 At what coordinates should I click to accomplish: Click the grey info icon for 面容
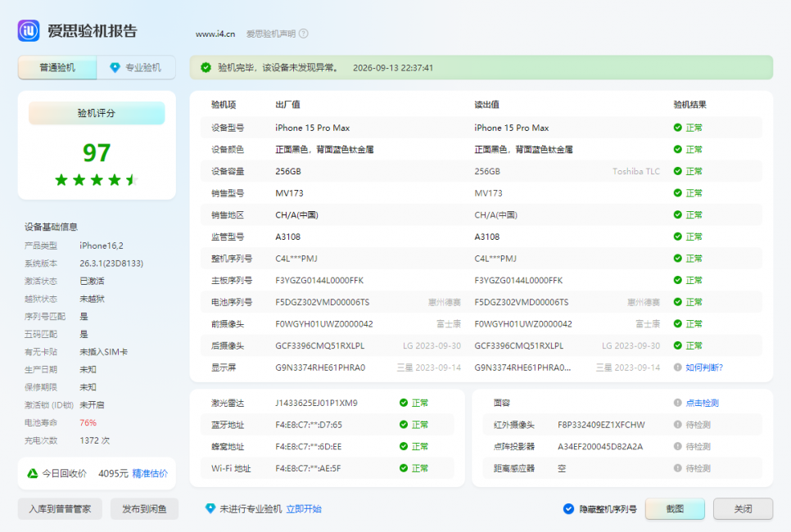click(x=677, y=403)
